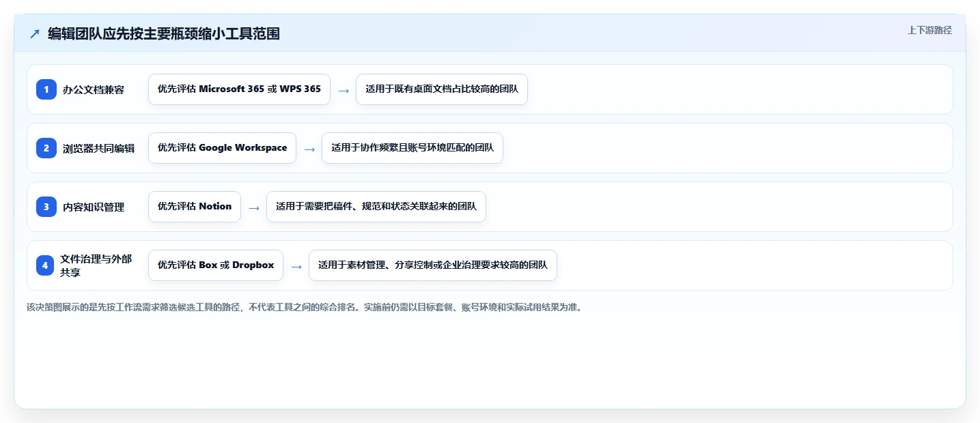Click the 适用于协作频繁且账号环境匹配的团队 box

click(412, 148)
